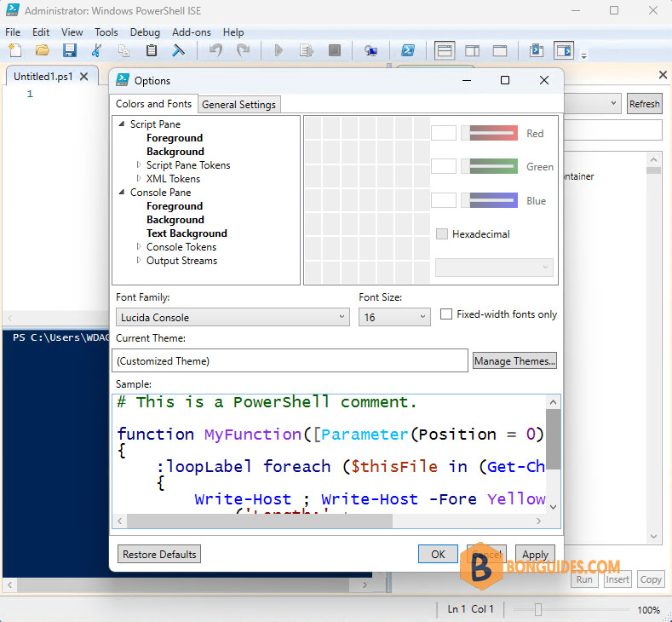Viewport: 672px width, 622px height.
Task: Click the Current Theme text field
Action: tap(290, 360)
